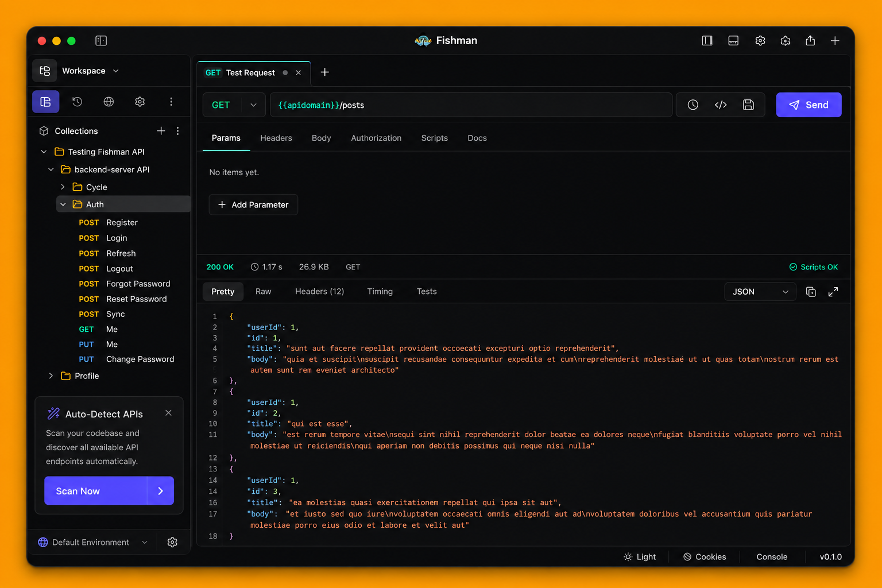Click Add Parameter button
Screen dimensions: 882x588
click(253, 204)
